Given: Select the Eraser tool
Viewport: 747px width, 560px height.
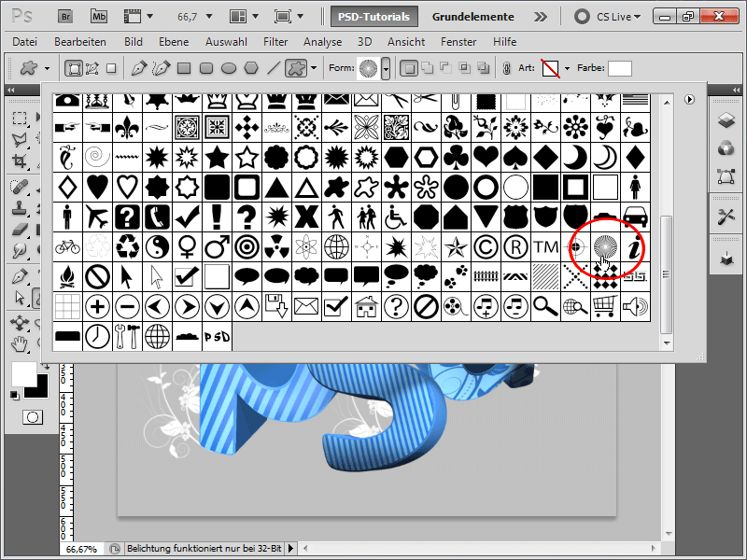Looking at the screenshot, I should point(20,230).
